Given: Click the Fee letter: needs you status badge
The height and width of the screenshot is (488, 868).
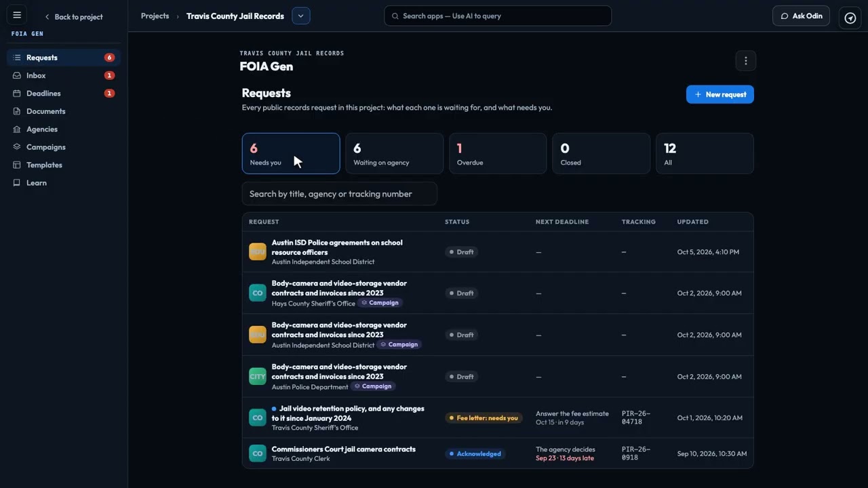Looking at the screenshot, I should 484,418.
